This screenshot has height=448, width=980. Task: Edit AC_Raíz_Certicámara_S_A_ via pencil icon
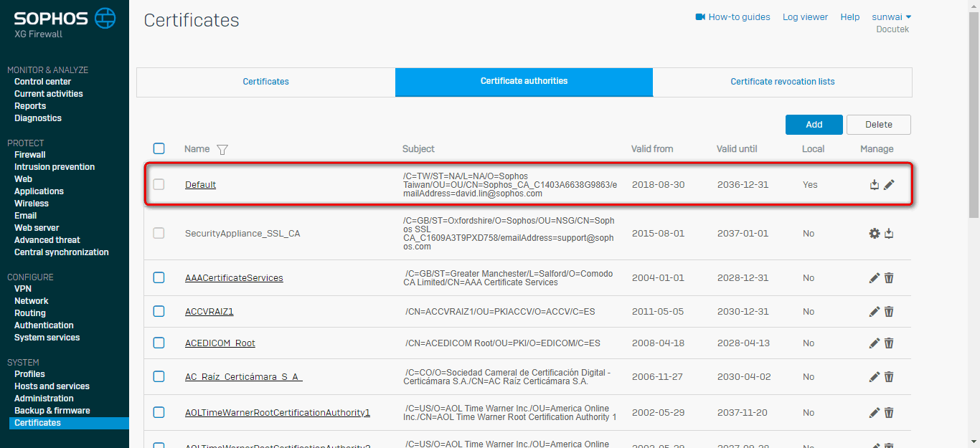click(x=875, y=376)
